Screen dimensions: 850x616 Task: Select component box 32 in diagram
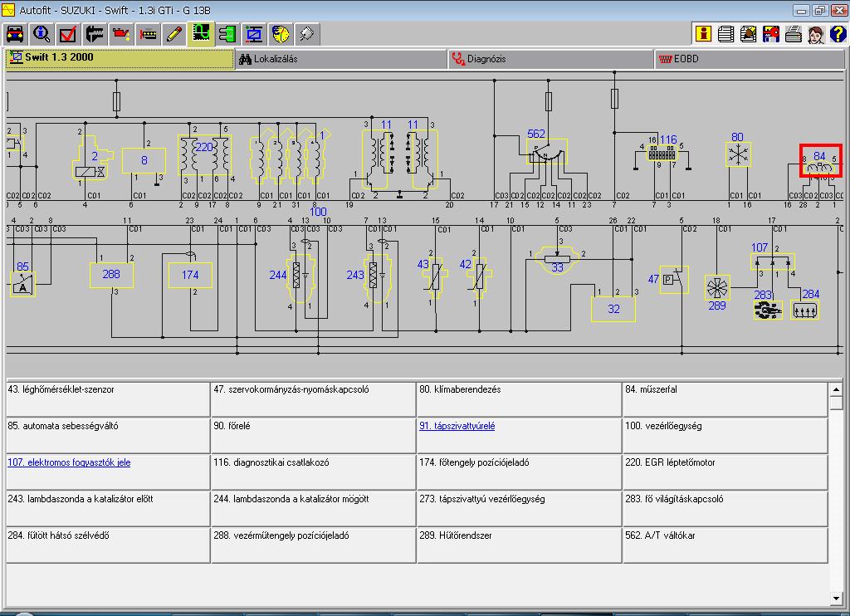tap(613, 309)
